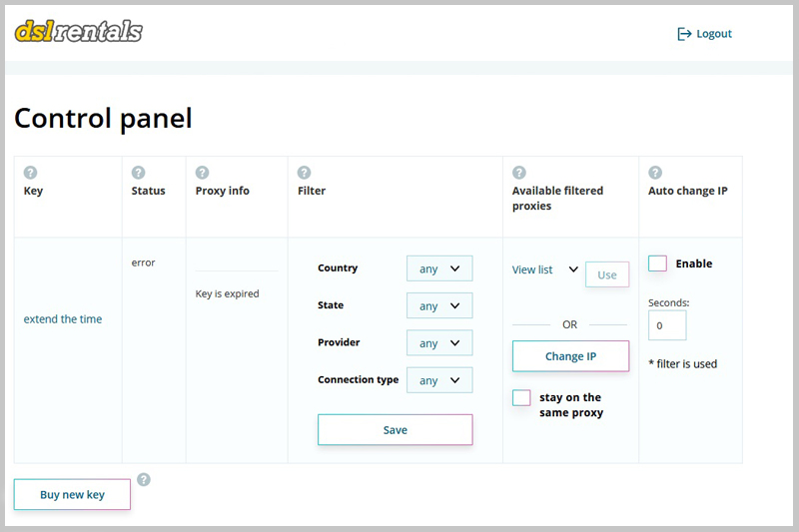Expand the View list proxy dropdown
This screenshot has width=799, height=532.
coord(545,269)
